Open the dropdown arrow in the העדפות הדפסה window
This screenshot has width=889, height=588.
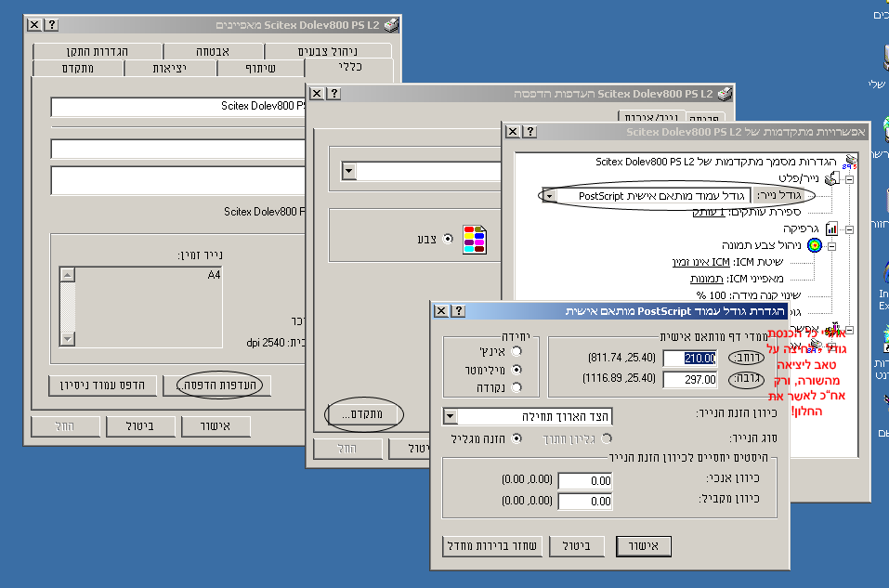click(348, 171)
